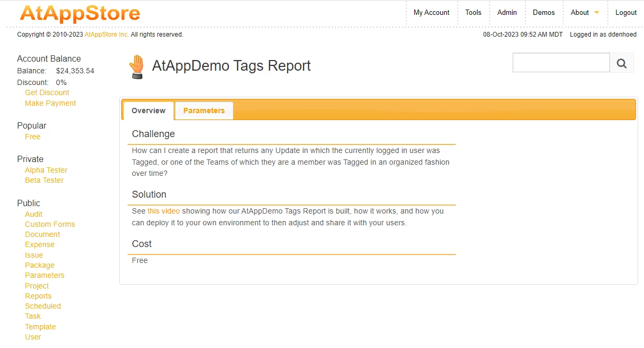Click the 'Free' value under the Cost heading
The image size is (644, 348).
tap(140, 260)
